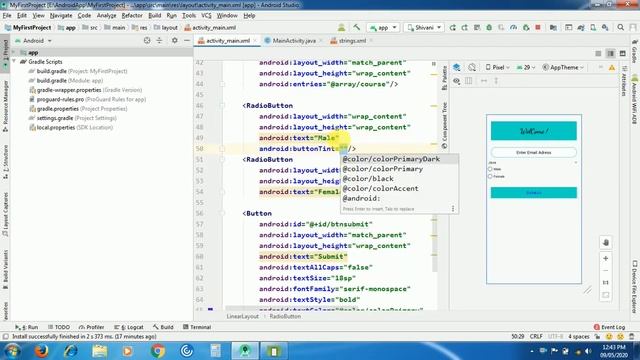Click the Run app refresh icon
The image size is (640, 360).
point(453,27)
